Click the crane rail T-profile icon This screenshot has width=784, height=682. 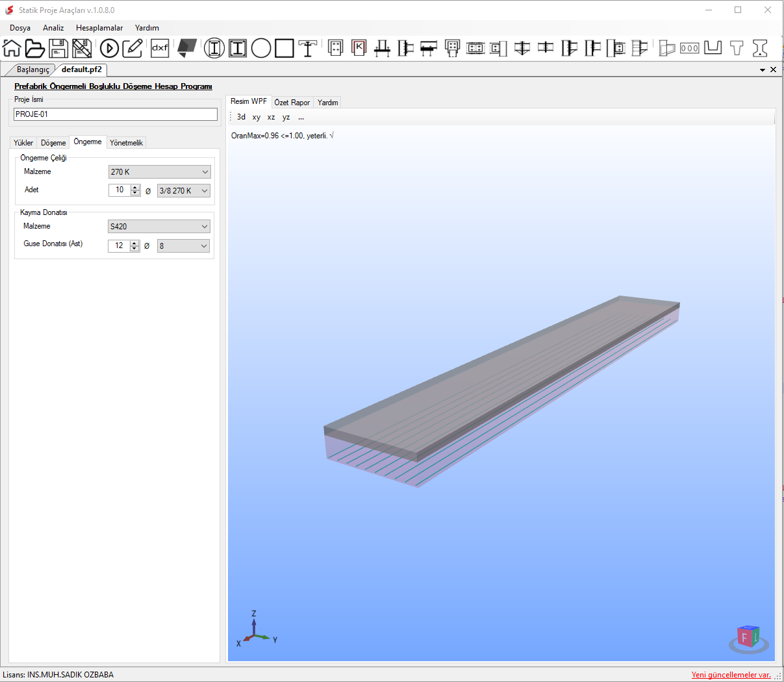coord(308,48)
